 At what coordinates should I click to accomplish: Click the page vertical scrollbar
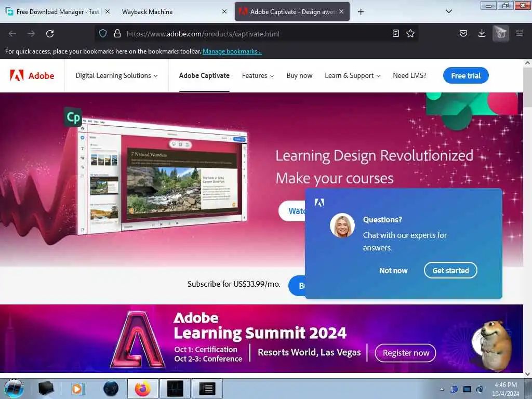click(528, 87)
